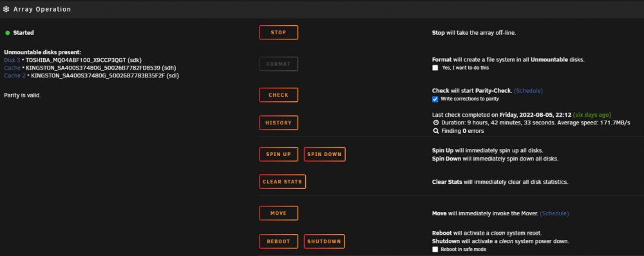This screenshot has height=256, width=644.
Task: Stop the array with the STOP button
Action: click(278, 32)
